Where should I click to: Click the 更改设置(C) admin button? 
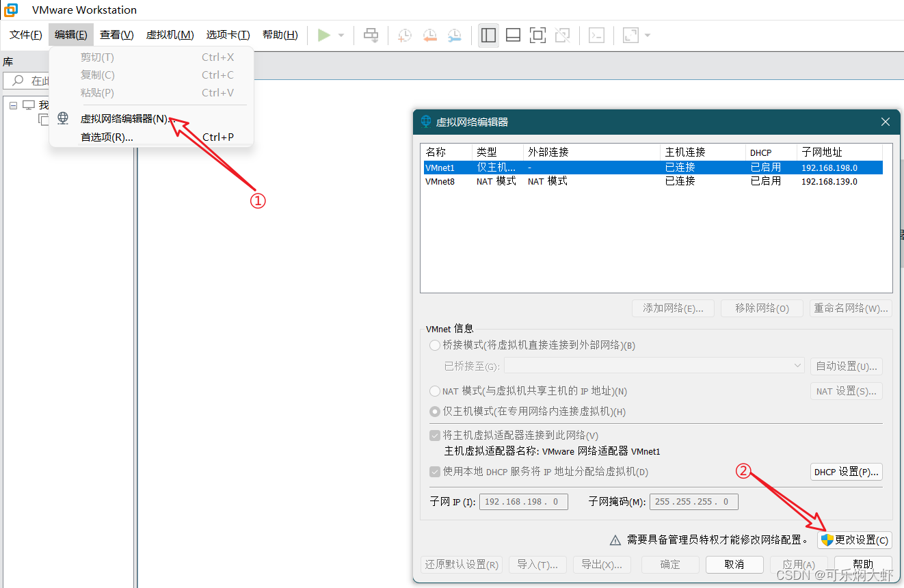pyautogui.click(x=854, y=539)
